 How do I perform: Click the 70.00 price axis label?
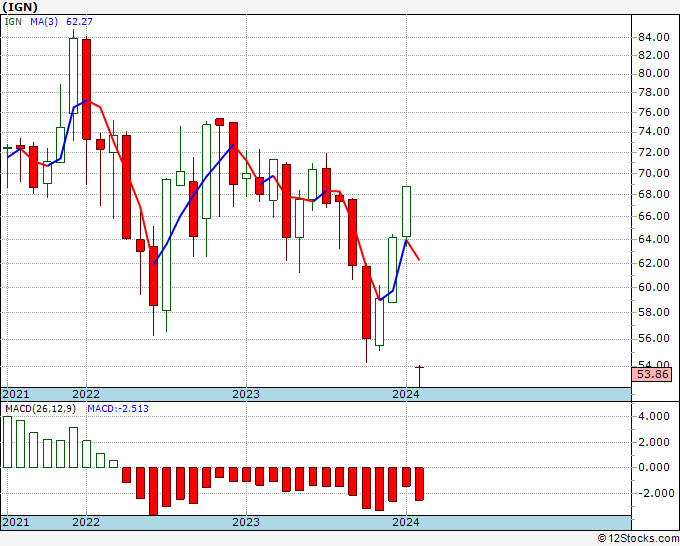tap(654, 173)
